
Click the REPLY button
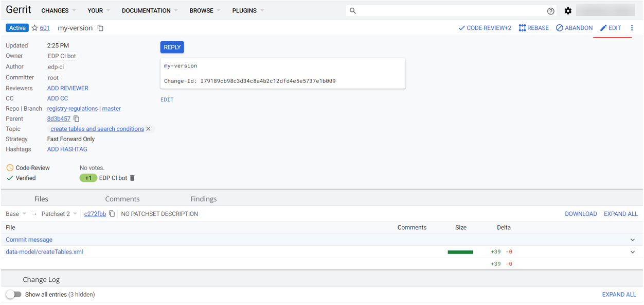click(172, 47)
